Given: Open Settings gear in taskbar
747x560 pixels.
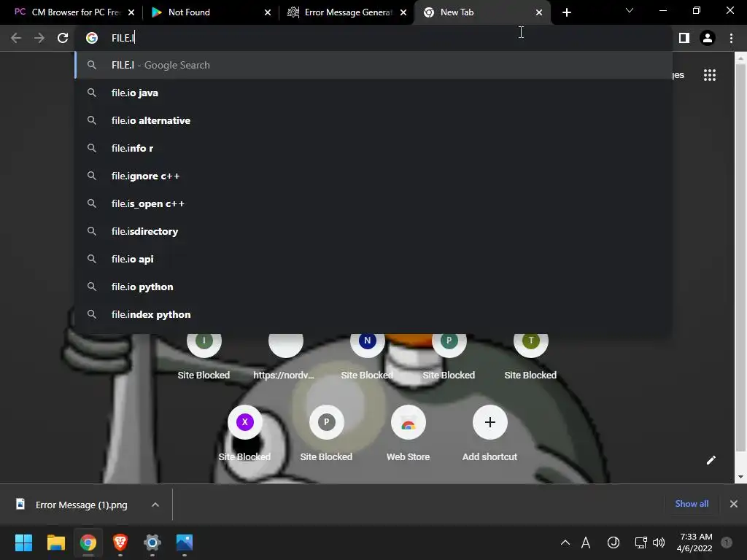Looking at the screenshot, I should (x=152, y=542).
